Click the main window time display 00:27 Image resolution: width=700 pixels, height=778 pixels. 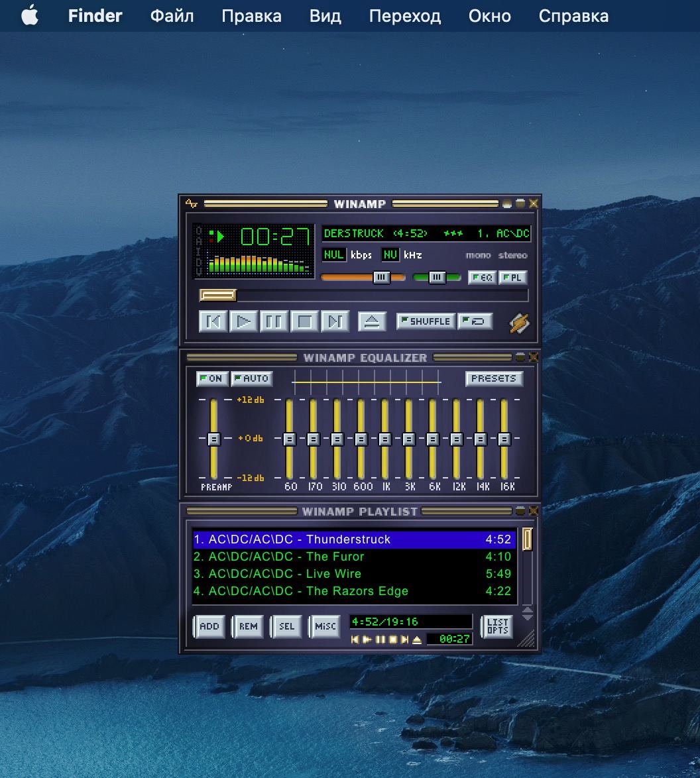[x=276, y=237]
